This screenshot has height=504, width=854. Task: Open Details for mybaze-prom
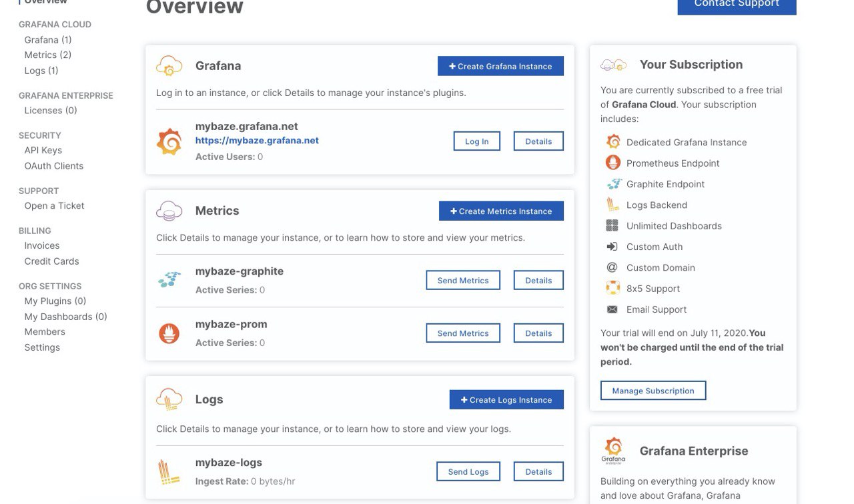[x=538, y=333]
